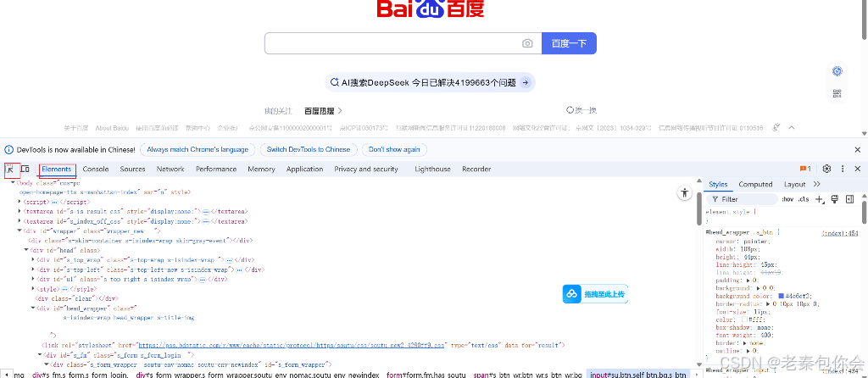This screenshot has width=868, height=378.
Task: Switch to the Layout tab
Action: [x=795, y=184]
